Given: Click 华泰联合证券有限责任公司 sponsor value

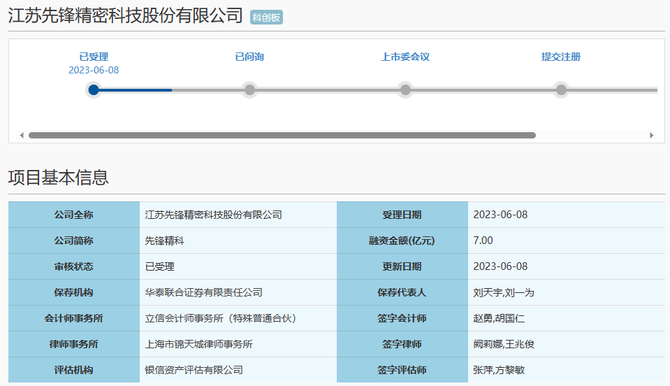Looking at the screenshot, I should click(x=203, y=292).
